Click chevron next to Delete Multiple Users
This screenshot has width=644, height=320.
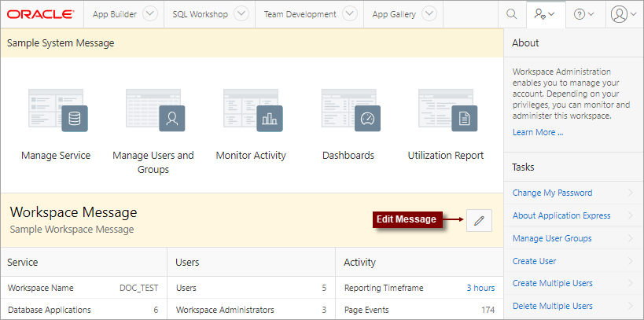[631, 306]
